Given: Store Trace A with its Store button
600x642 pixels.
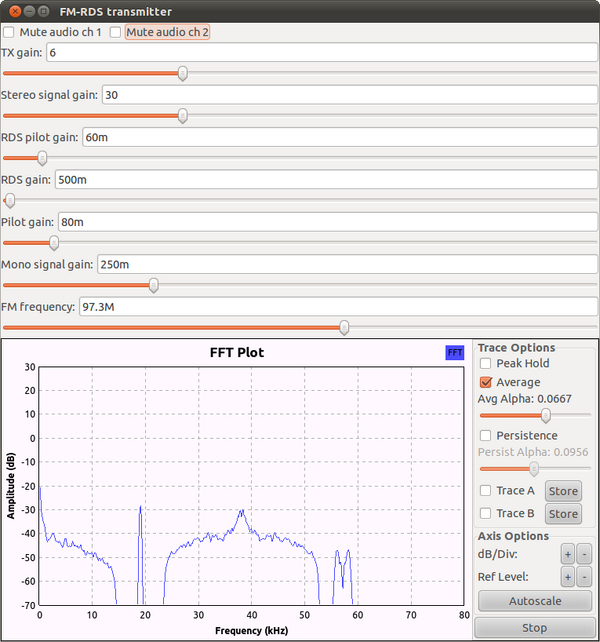Looking at the screenshot, I should [563, 491].
